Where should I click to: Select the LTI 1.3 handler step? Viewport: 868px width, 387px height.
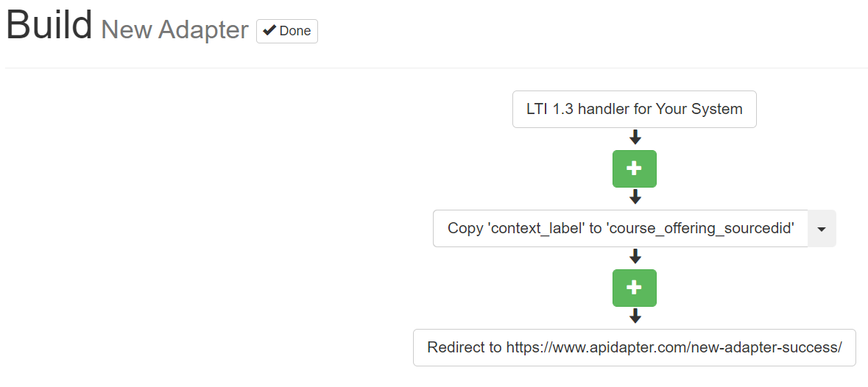(634, 109)
